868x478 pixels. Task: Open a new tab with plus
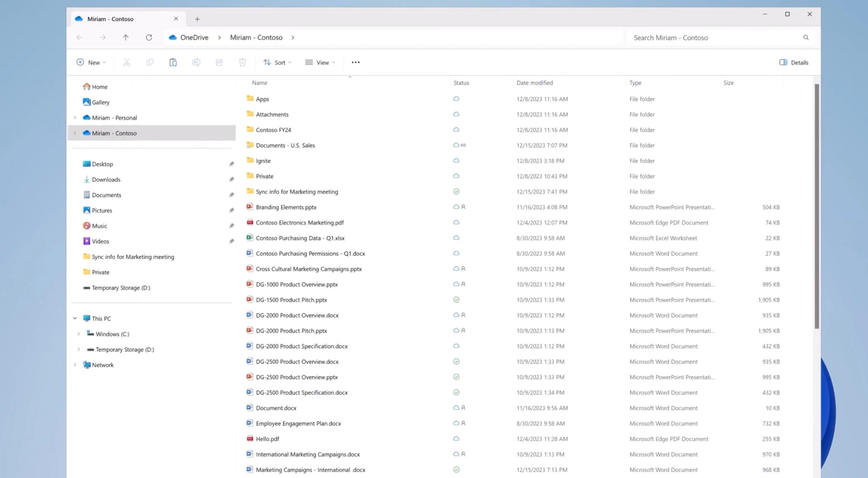pos(197,19)
